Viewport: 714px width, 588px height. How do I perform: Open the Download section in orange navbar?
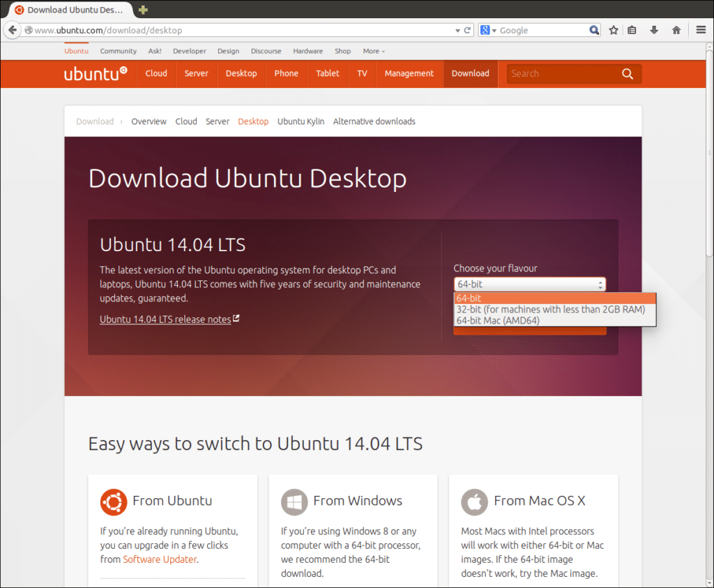(x=471, y=73)
